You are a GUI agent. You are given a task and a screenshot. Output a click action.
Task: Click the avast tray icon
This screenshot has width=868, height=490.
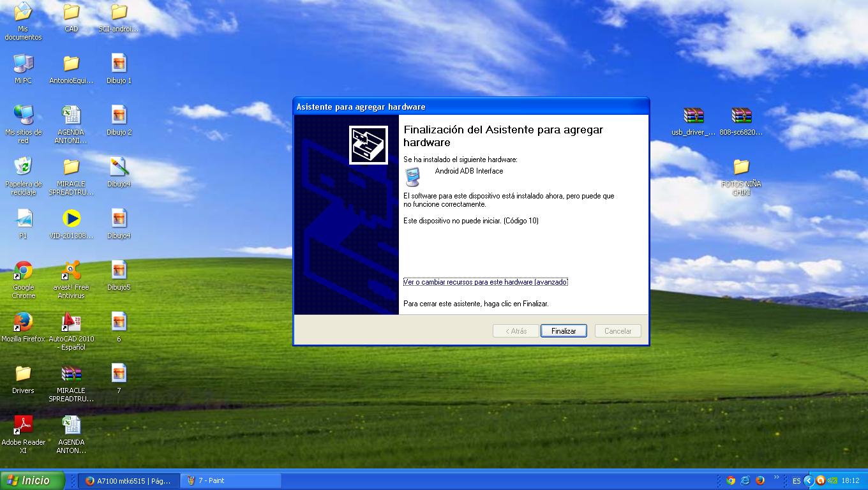click(x=821, y=480)
